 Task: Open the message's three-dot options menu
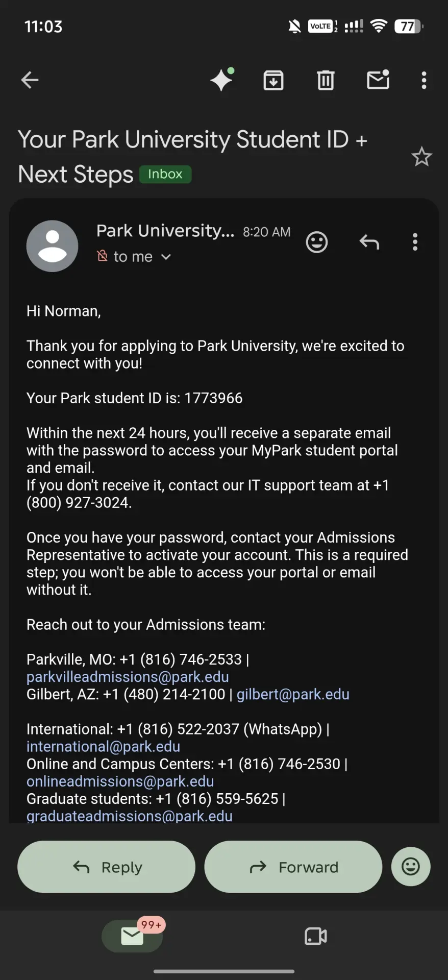pos(415,242)
